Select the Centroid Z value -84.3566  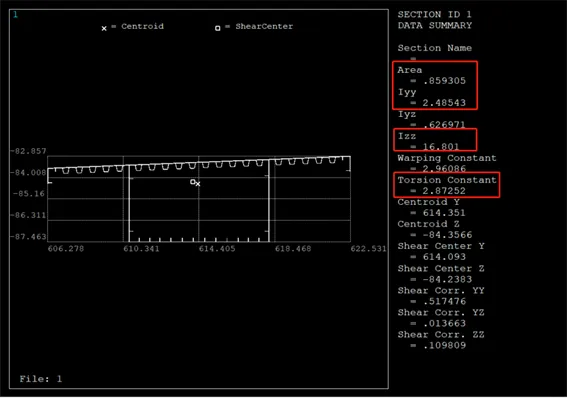point(448,235)
